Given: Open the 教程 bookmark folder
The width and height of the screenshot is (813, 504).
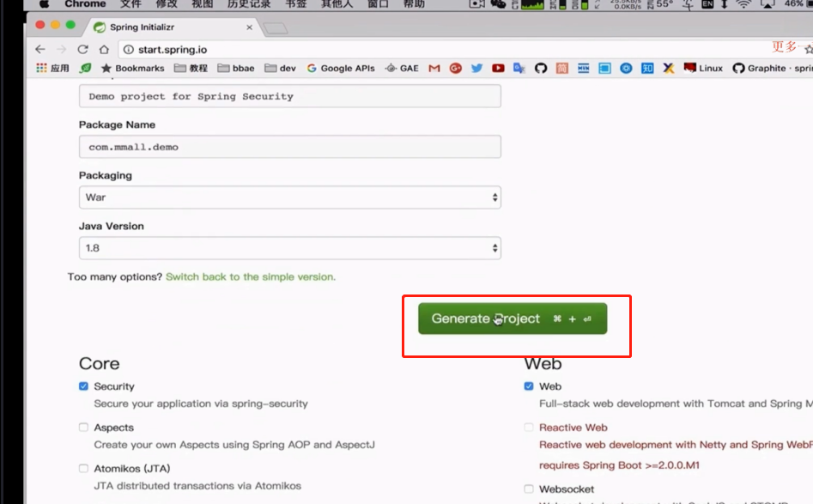Looking at the screenshot, I should (x=191, y=68).
